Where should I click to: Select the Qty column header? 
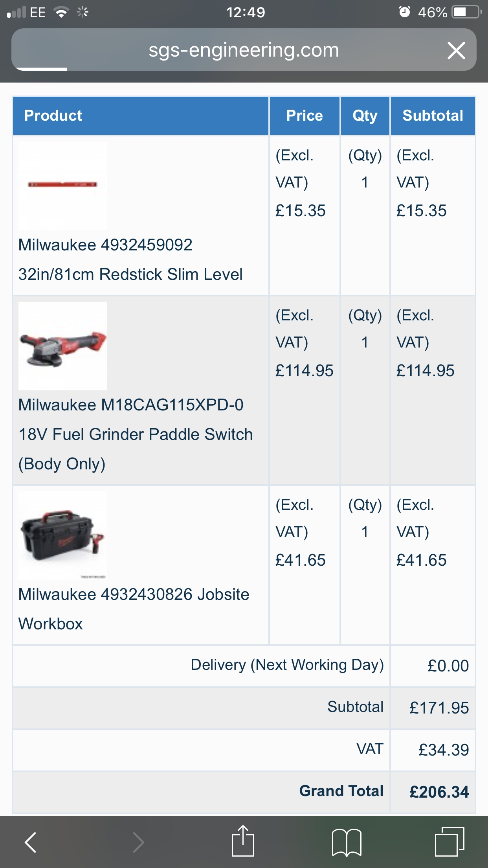[x=364, y=115]
